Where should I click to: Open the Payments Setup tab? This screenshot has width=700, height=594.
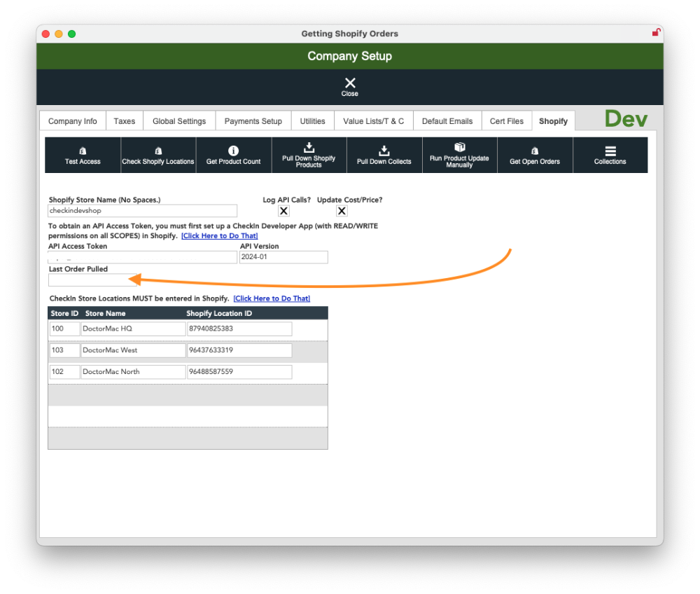(253, 120)
